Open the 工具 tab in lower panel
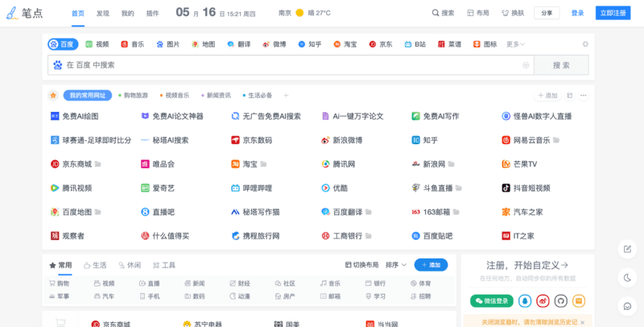 click(x=164, y=265)
